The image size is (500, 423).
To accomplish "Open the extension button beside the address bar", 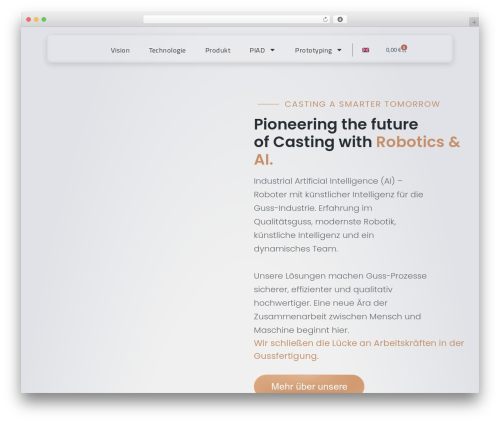I will 340,20.
